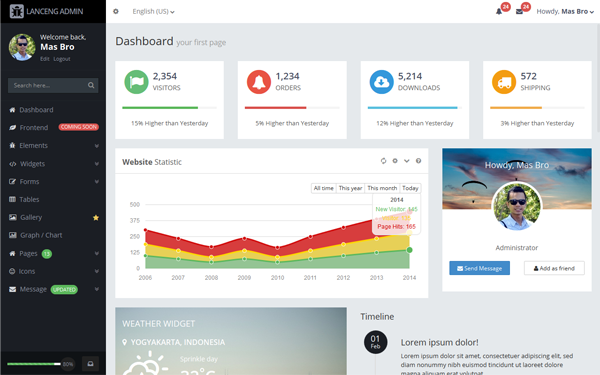Click the weather location pin icon

(x=124, y=342)
